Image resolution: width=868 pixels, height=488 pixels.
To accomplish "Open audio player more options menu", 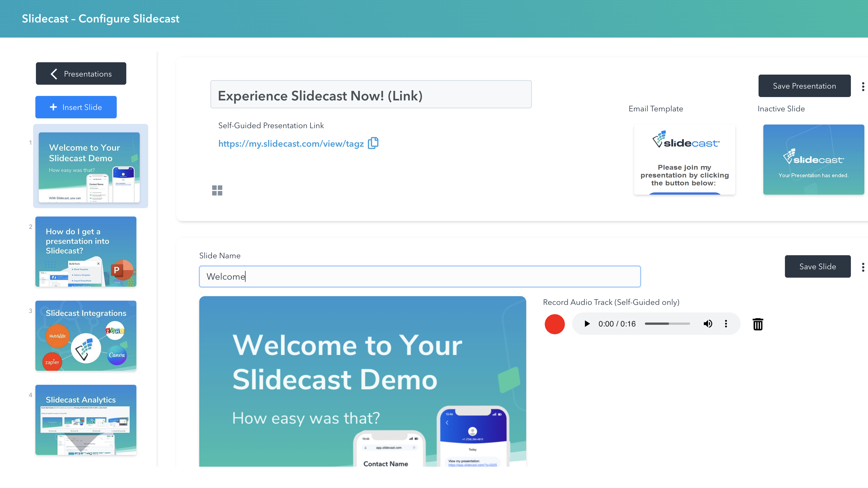I will (x=726, y=324).
